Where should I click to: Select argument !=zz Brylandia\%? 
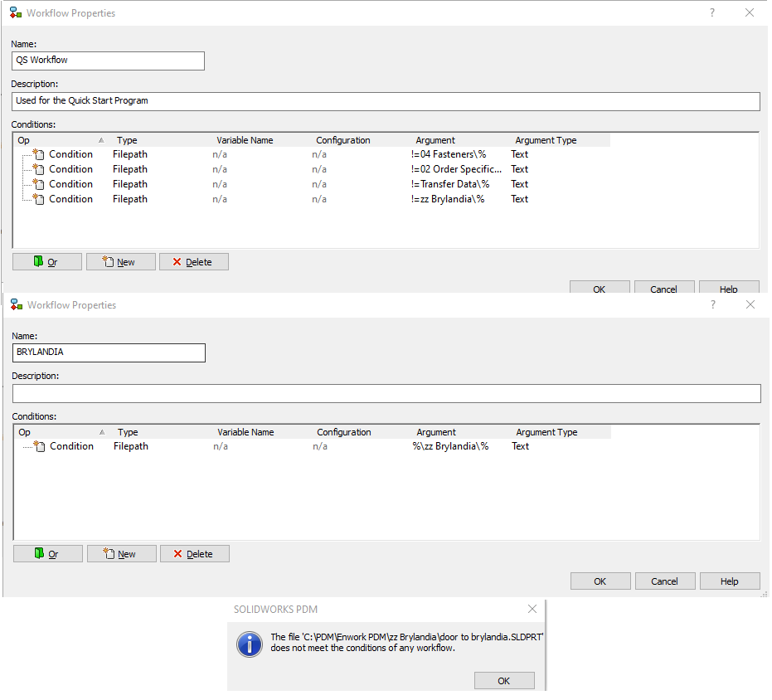(448, 199)
